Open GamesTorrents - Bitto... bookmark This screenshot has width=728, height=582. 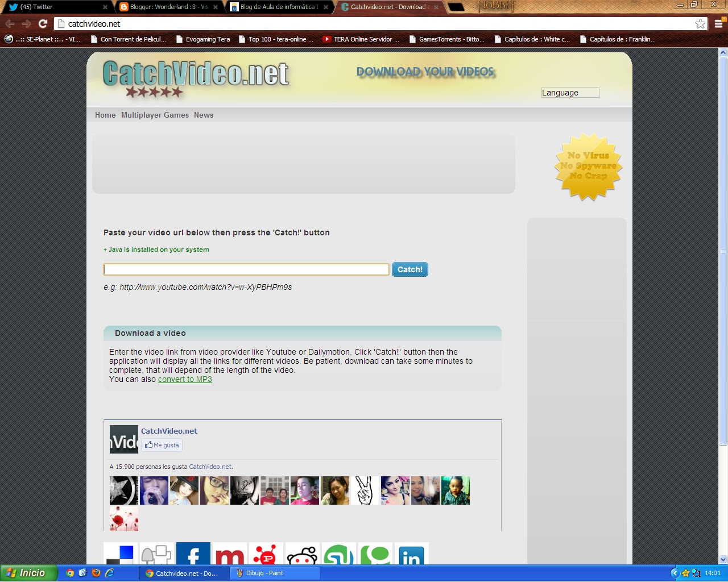[446, 39]
